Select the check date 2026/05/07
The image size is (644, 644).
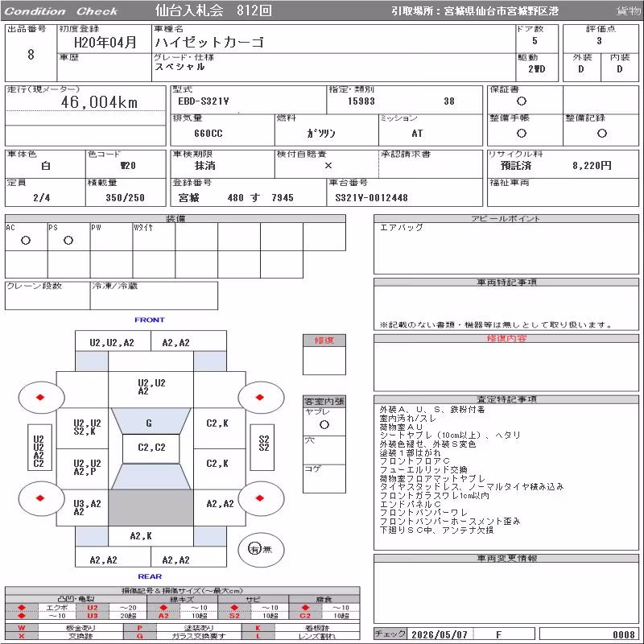click(439, 634)
